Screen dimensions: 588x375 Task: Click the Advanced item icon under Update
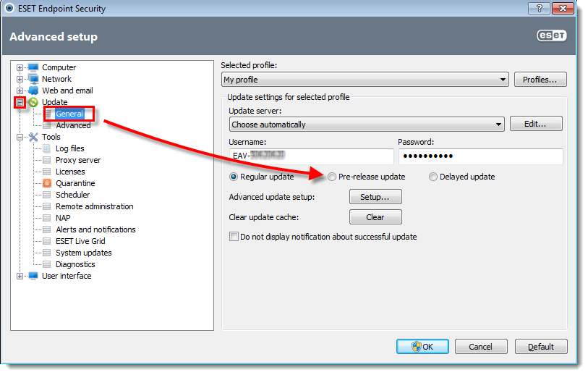coord(47,125)
